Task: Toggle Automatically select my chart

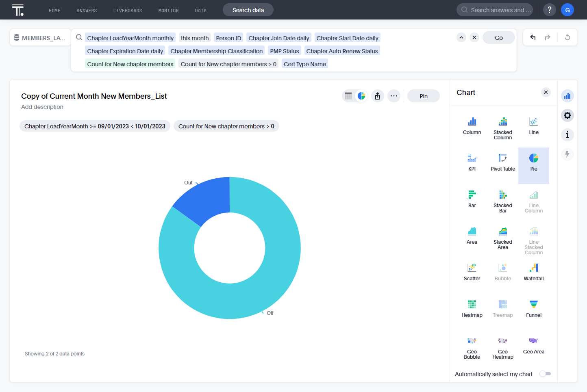Action: coord(545,374)
